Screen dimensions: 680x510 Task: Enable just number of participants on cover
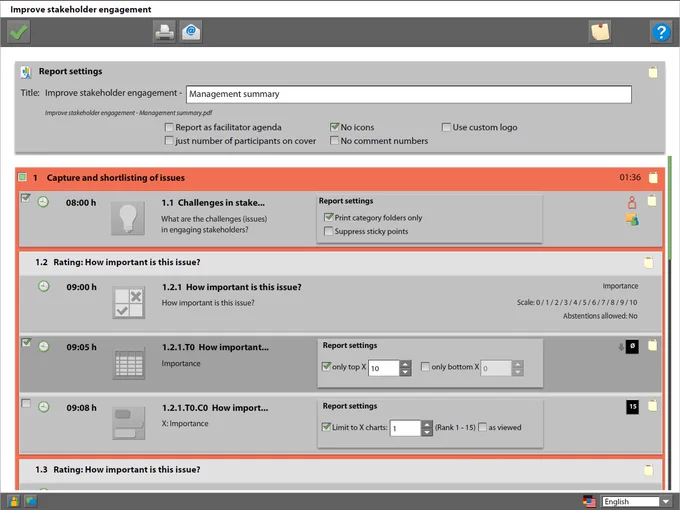click(x=169, y=141)
